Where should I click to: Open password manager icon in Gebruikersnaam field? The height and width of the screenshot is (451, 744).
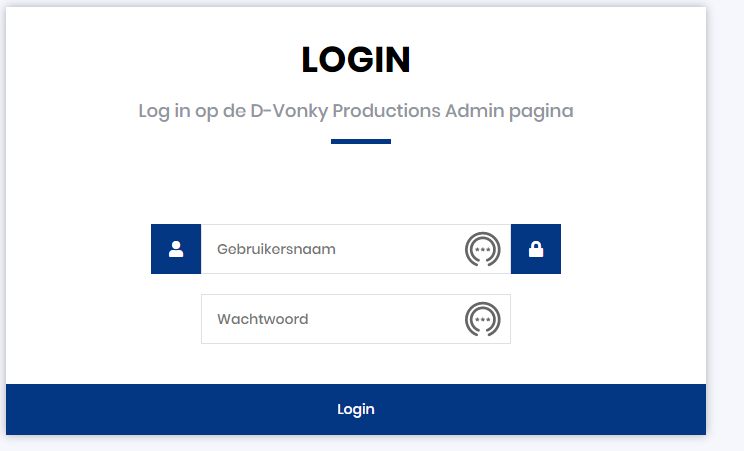483,249
